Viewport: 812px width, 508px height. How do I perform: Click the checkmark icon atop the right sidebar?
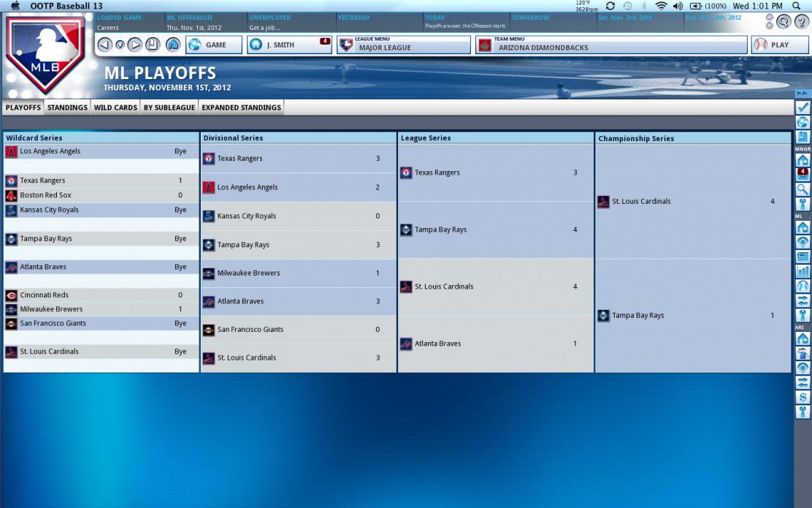(803, 107)
